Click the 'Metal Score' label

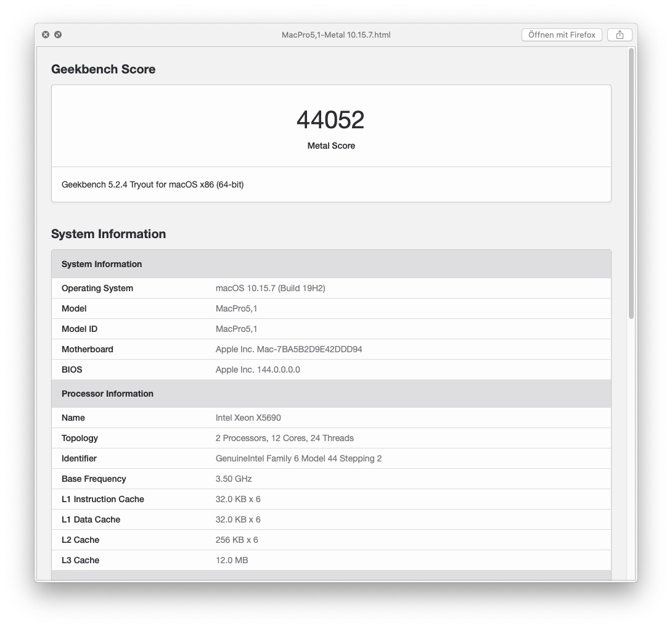tap(331, 146)
